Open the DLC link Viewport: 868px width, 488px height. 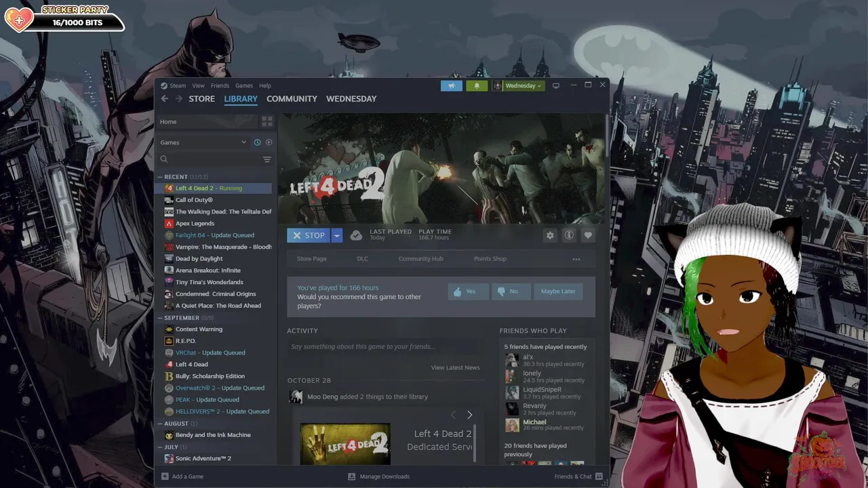coord(363,259)
